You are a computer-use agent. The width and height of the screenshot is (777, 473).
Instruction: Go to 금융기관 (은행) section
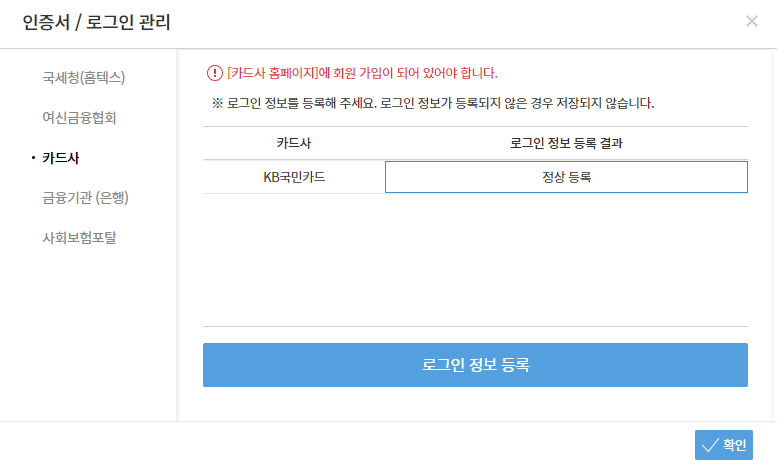pyautogui.click(x=85, y=197)
